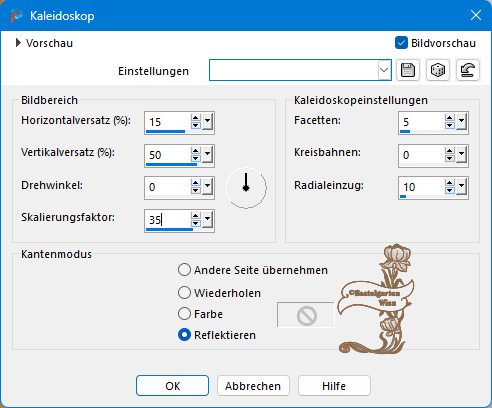Reset settings to default arrow icon
492x408 pixels.
[468, 70]
